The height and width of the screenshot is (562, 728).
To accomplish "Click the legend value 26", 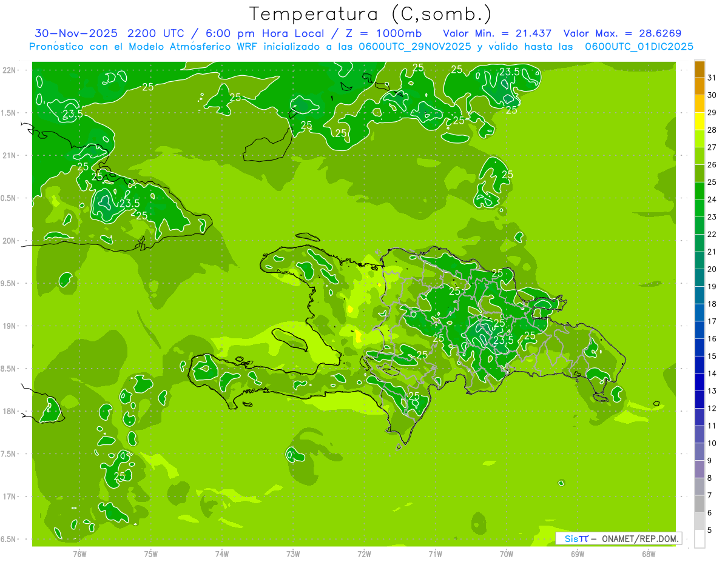I will [712, 165].
